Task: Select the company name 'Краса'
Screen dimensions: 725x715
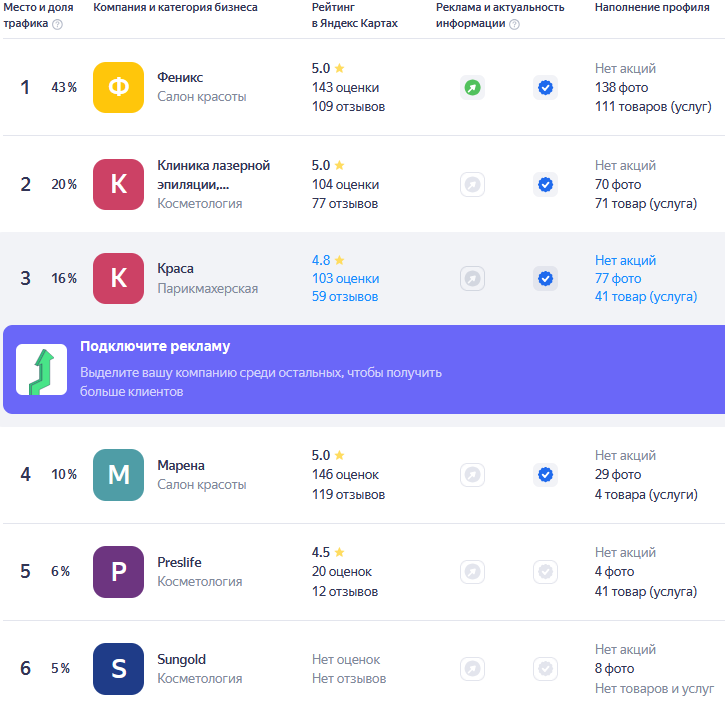Action: click(x=175, y=268)
